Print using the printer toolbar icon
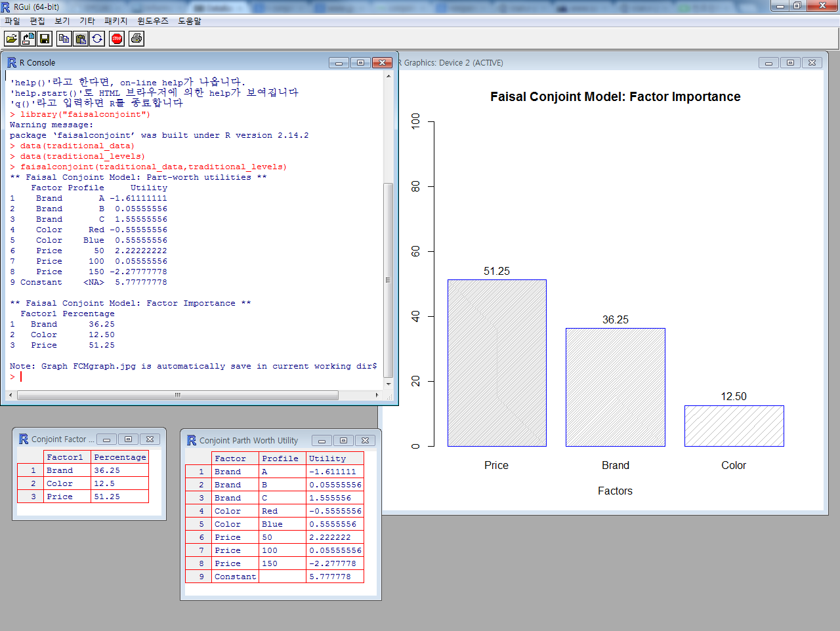Screen dimensions: 840x631 [136, 39]
